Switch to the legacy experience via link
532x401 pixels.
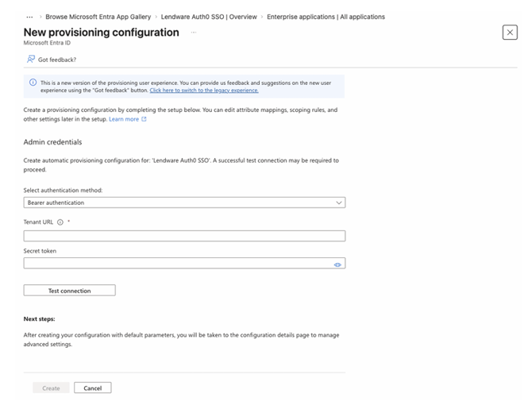click(x=204, y=91)
